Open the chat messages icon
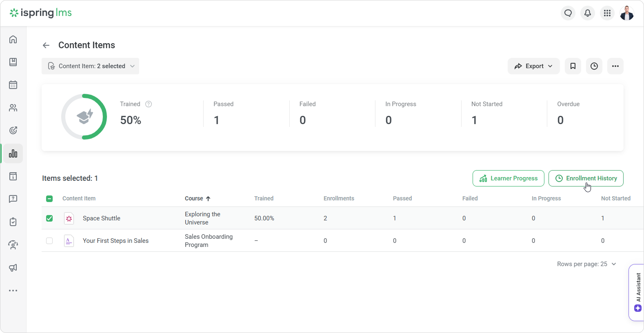 coord(568,13)
